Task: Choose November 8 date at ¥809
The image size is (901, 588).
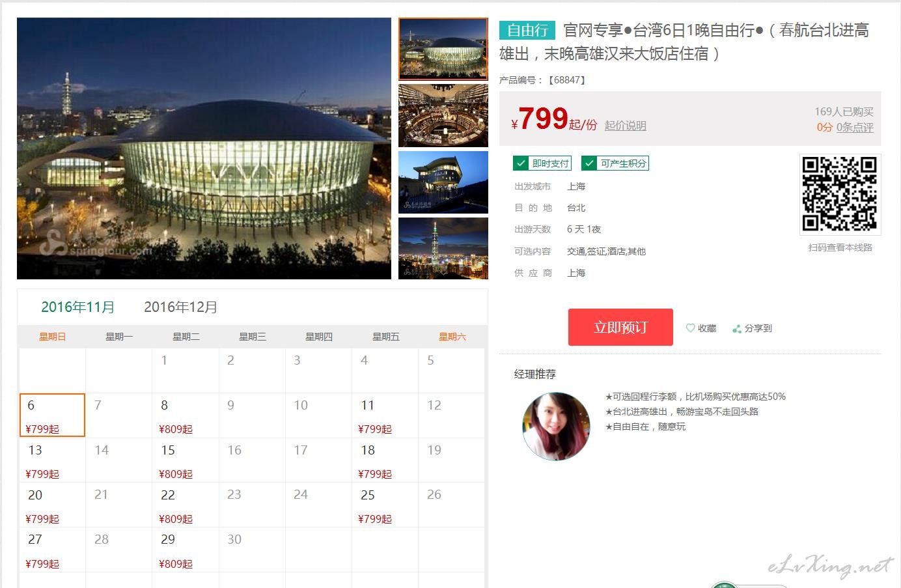Action: point(186,415)
